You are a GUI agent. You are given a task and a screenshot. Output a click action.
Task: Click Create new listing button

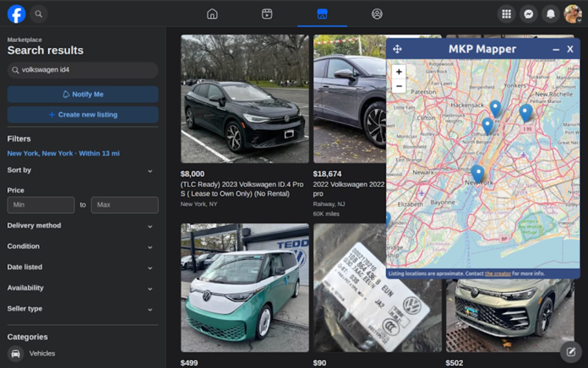(83, 115)
